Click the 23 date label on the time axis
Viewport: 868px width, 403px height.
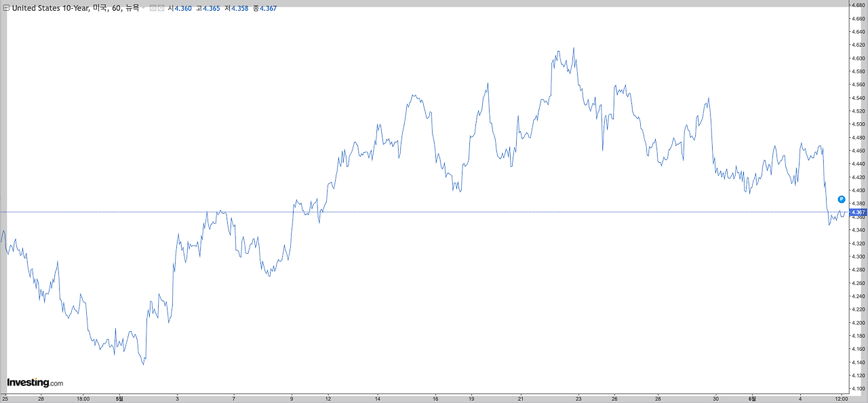(x=578, y=399)
